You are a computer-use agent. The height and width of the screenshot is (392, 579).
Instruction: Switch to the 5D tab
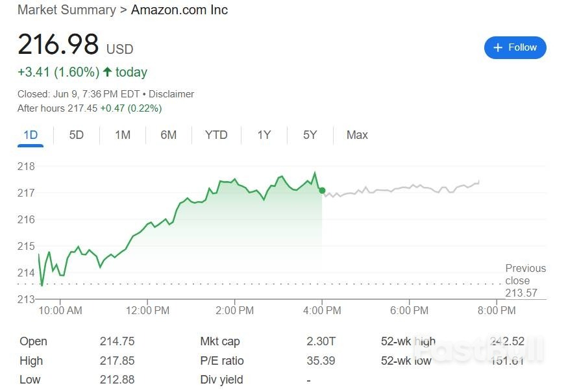[x=77, y=135]
